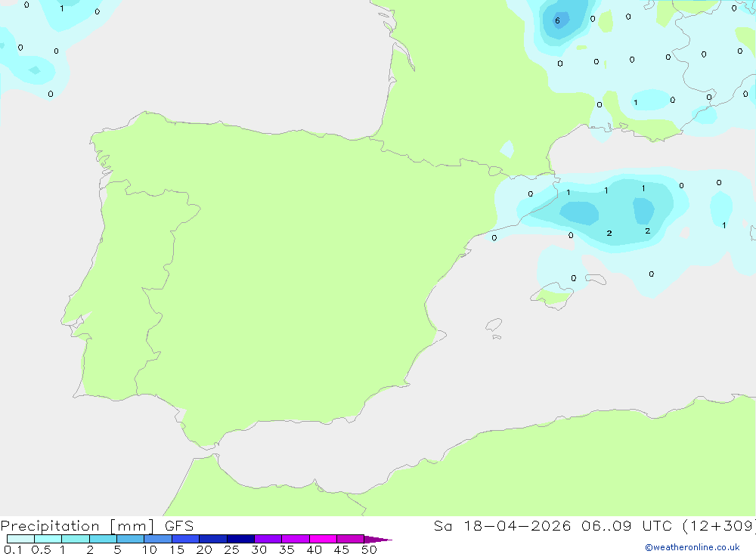Pick the 15–20 mm legend color swatch
This screenshot has width=756, height=554.
(x=186, y=539)
